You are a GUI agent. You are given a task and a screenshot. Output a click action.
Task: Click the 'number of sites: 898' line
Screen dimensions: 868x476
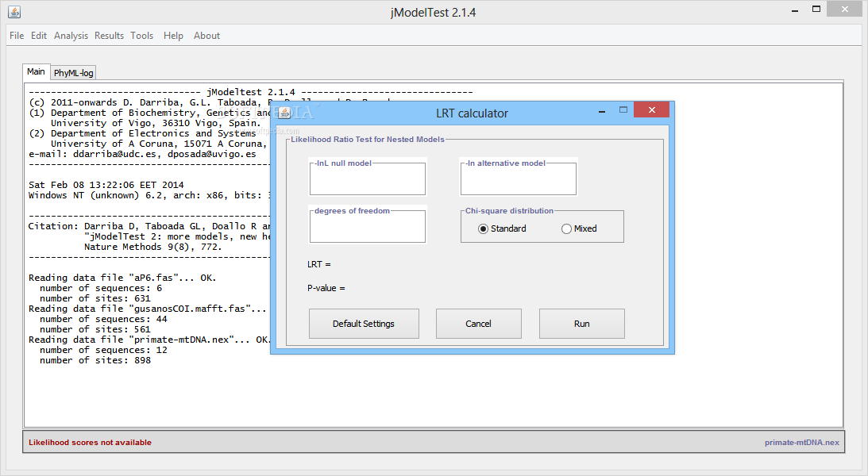point(95,360)
